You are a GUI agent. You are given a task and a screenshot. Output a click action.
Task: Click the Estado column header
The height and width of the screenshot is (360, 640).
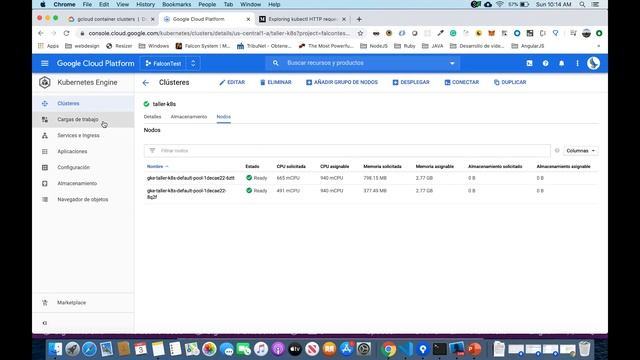point(252,167)
